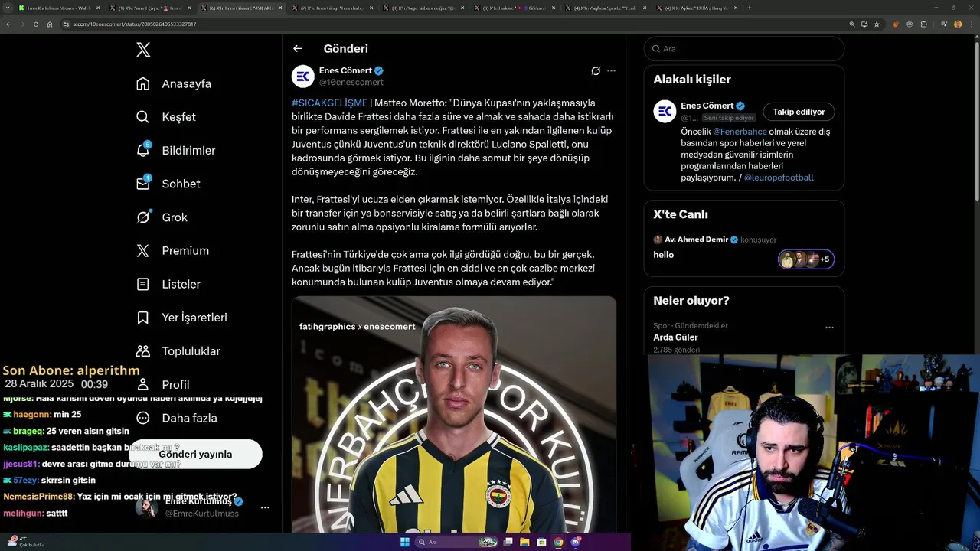Click the live listeners +5 avatars pill
980x551 pixels.
click(x=806, y=259)
